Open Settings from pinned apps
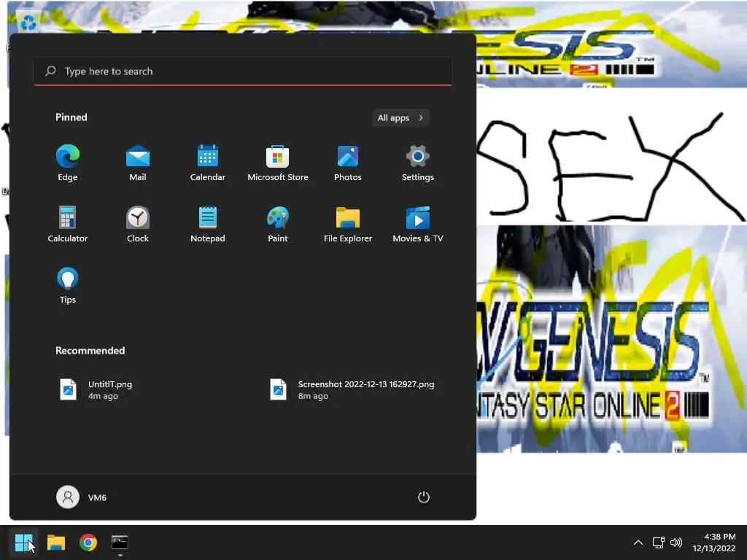 pyautogui.click(x=418, y=163)
